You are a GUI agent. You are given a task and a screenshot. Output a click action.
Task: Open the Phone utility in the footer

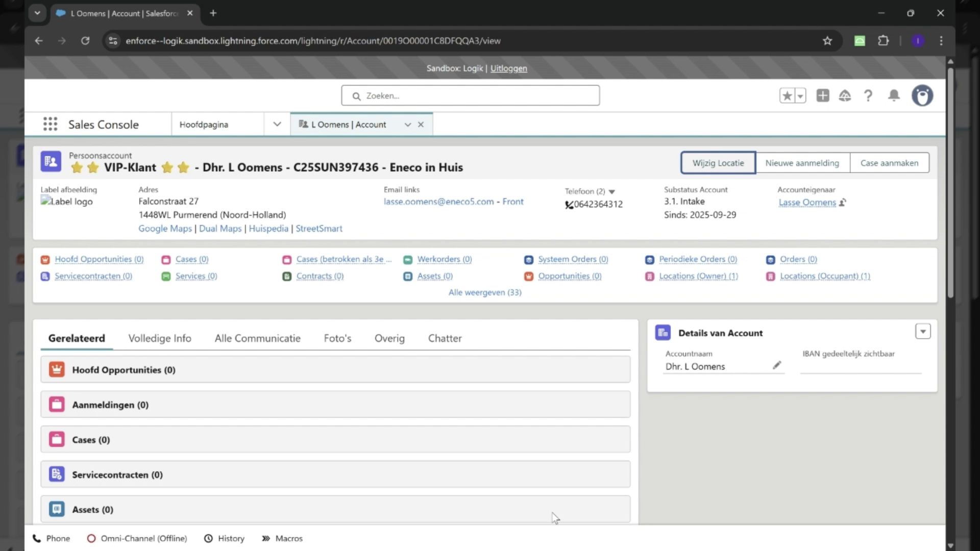click(51, 538)
